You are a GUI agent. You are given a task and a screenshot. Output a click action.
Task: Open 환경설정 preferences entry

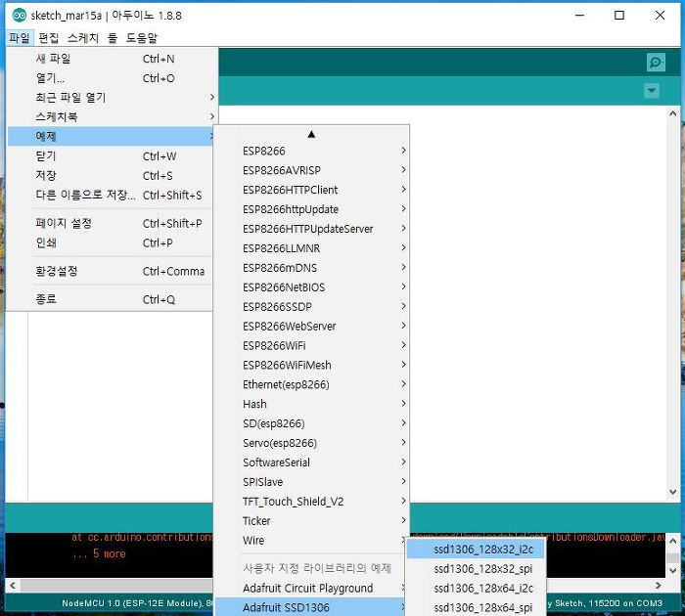(x=111, y=271)
